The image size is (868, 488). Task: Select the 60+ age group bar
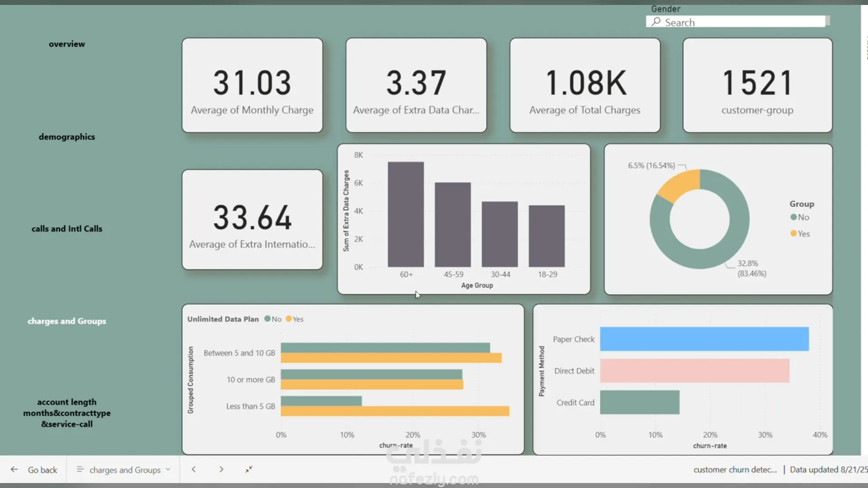coord(406,215)
